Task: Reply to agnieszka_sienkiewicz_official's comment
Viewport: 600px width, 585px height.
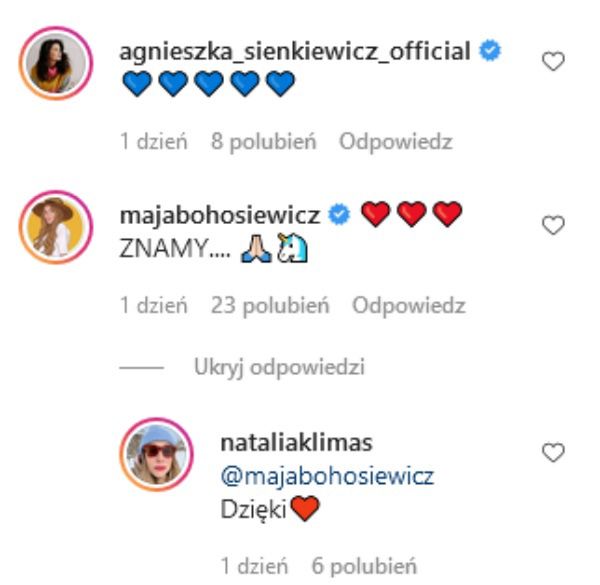Action: click(395, 142)
